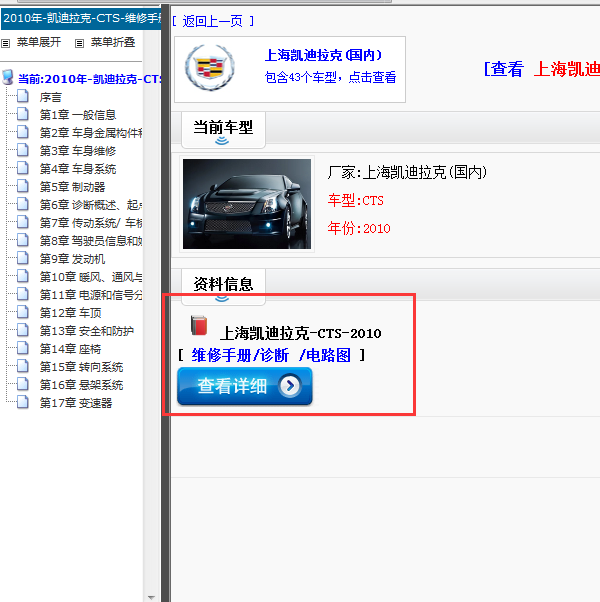This screenshot has height=602, width=600.
Task: Click the page icon next to 第8章 驾驶员信息
Action: pyautogui.click(x=23, y=240)
